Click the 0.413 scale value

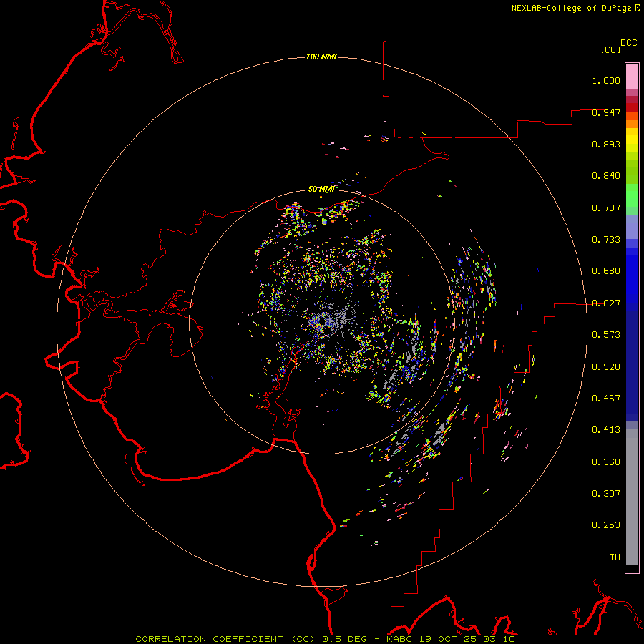(606, 430)
